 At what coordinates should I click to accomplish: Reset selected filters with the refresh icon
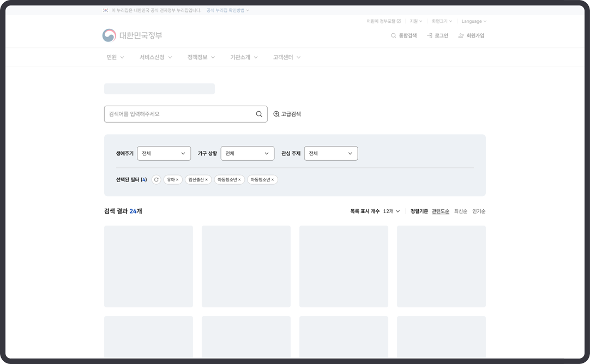pos(156,180)
